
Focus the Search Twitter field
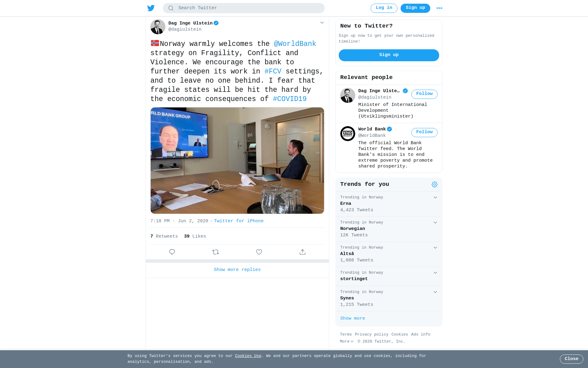[x=244, y=8]
